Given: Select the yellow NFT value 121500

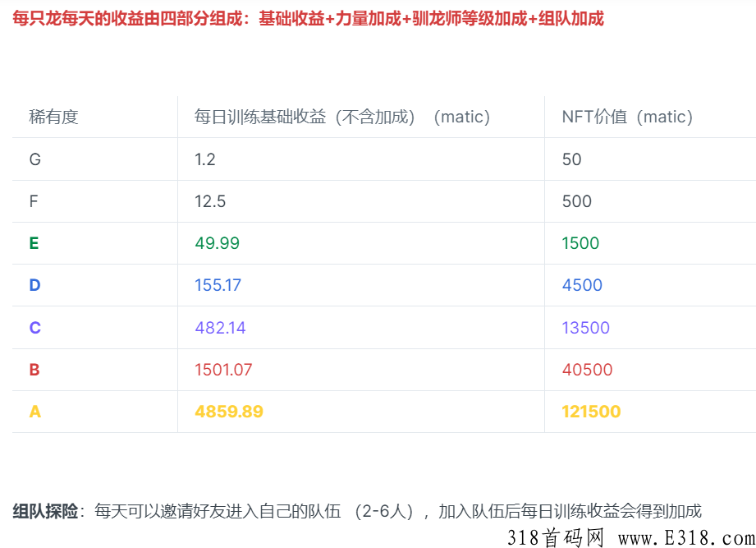Looking at the screenshot, I should 592,412.
